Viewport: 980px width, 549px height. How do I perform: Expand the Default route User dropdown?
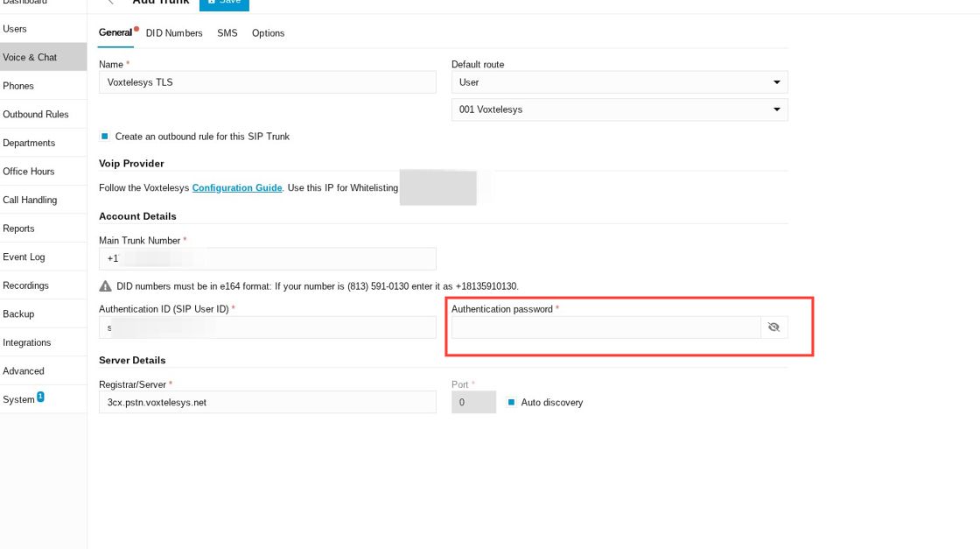pos(619,82)
